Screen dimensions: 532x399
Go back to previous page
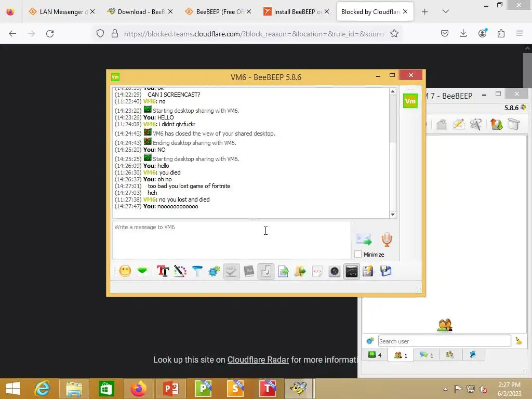(12, 34)
